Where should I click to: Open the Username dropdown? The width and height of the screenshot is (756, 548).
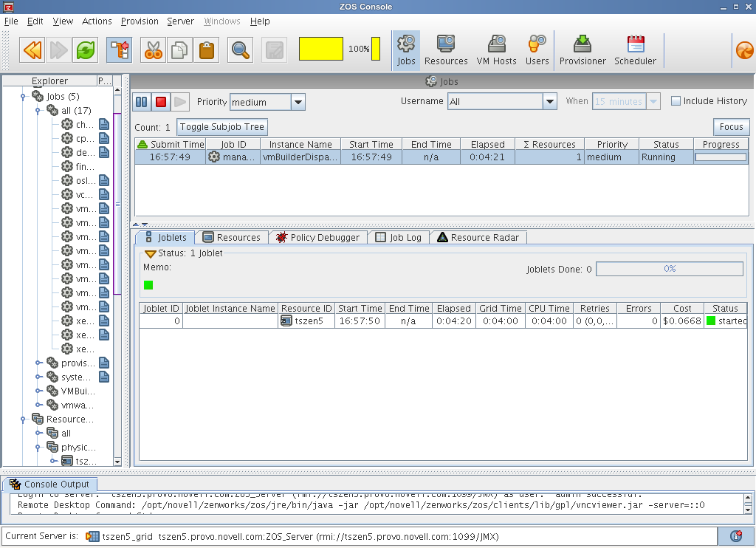point(549,102)
